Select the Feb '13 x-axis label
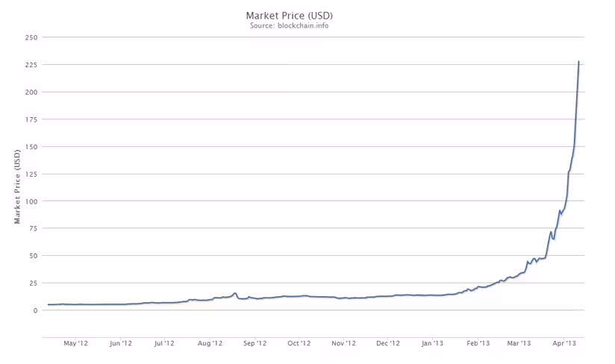Image resolution: width=615 pixels, height=364 pixels. pos(478,343)
